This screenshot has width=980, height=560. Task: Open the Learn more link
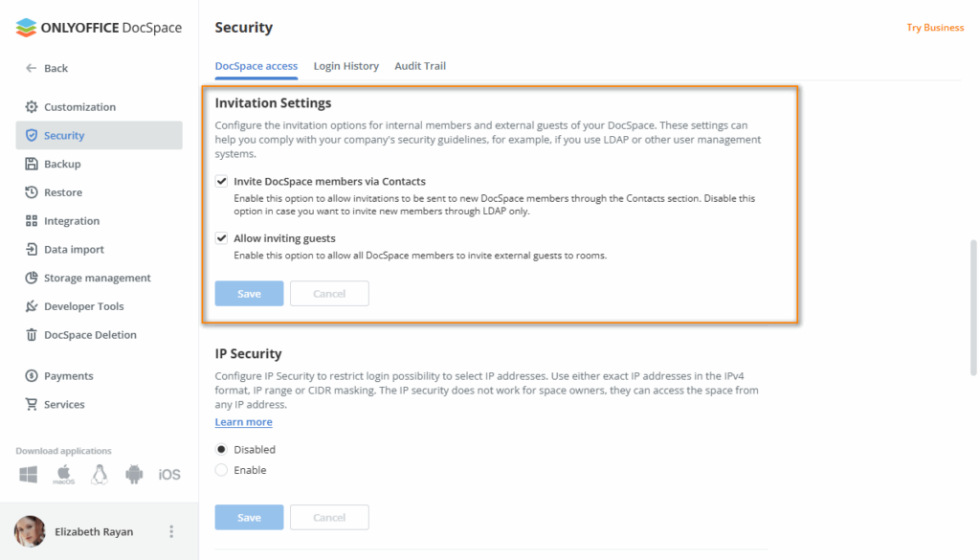point(243,421)
